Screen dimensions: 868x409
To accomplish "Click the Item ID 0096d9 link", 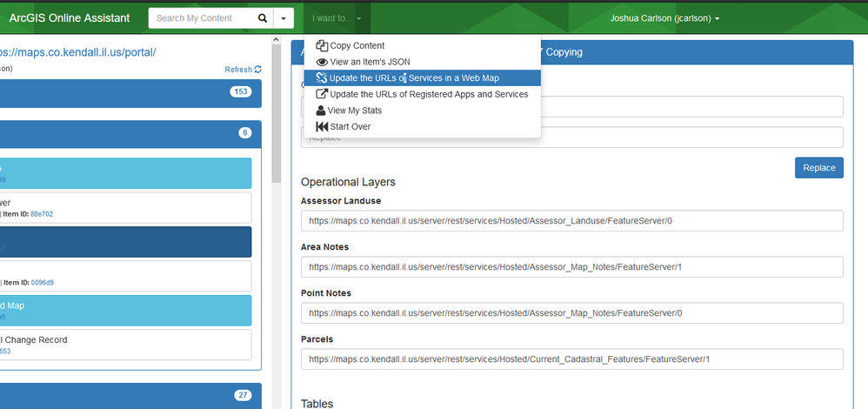I will click(x=42, y=283).
